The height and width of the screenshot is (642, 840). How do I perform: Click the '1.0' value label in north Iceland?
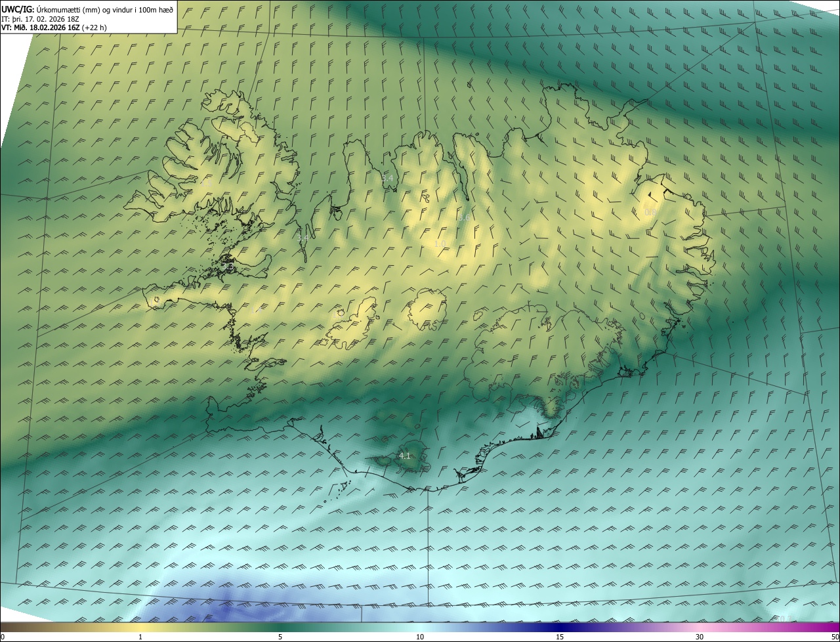pyautogui.click(x=440, y=244)
